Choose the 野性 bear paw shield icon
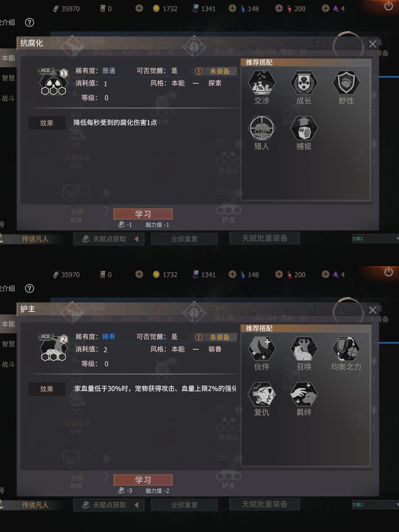Screen dimensions: 399x532 tap(346, 83)
